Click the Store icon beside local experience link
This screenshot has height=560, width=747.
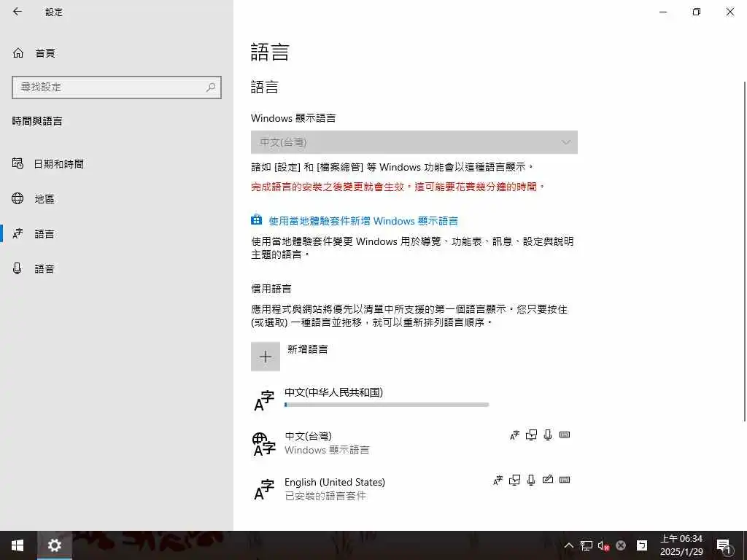[x=256, y=219]
